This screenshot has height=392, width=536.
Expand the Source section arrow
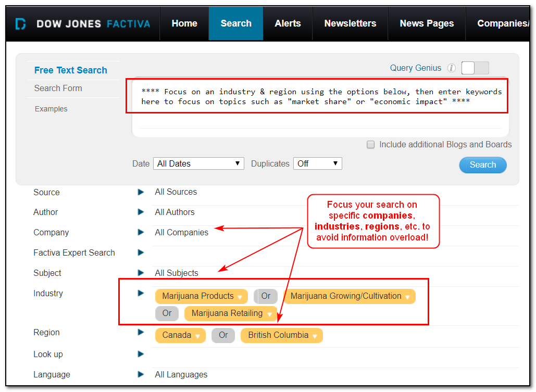click(x=141, y=192)
